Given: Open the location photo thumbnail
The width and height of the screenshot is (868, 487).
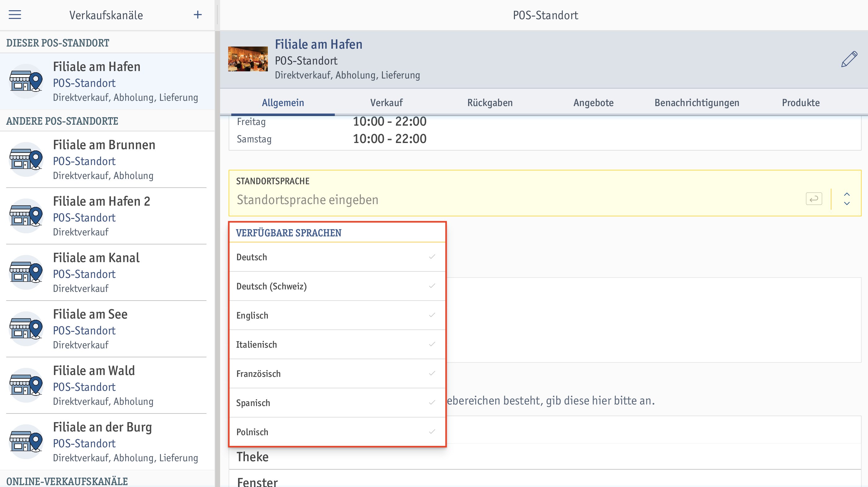Looking at the screenshot, I should (248, 59).
